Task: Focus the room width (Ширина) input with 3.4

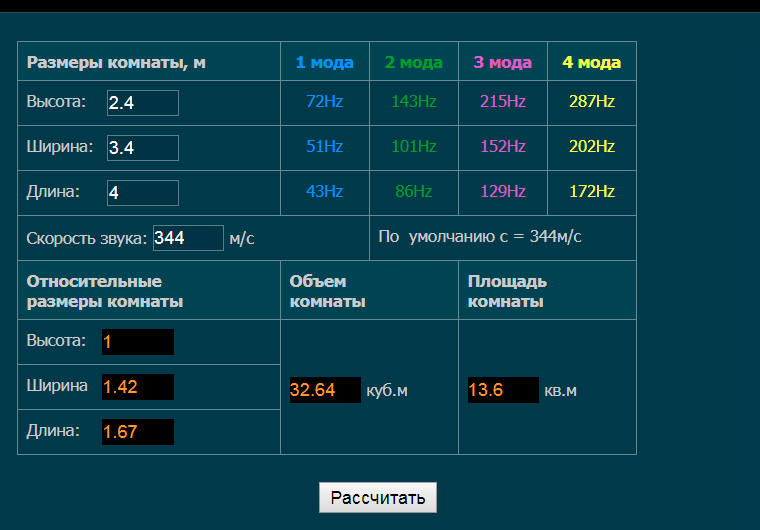Action: [x=142, y=148]
